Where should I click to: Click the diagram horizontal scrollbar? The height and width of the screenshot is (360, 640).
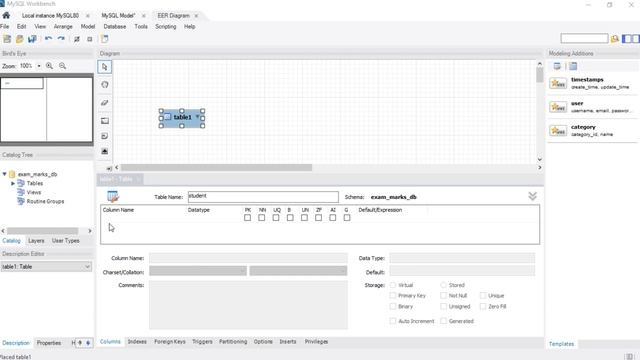pyautogui.click(x=216, y=168)
